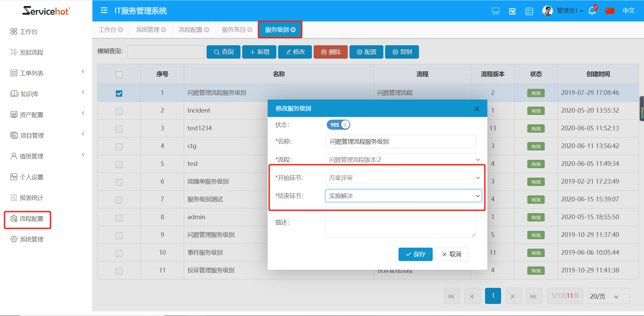Open the checkmark task icon in header
Image resolution: width=644 pixels, height=316 pixels.
click(513, 11)
